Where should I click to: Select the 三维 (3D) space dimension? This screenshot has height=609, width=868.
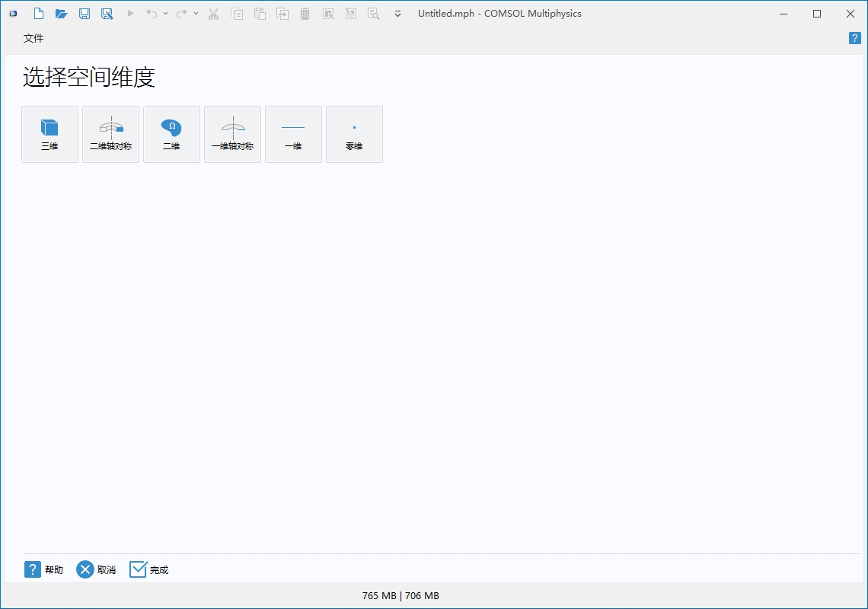[x=49, y=134]
